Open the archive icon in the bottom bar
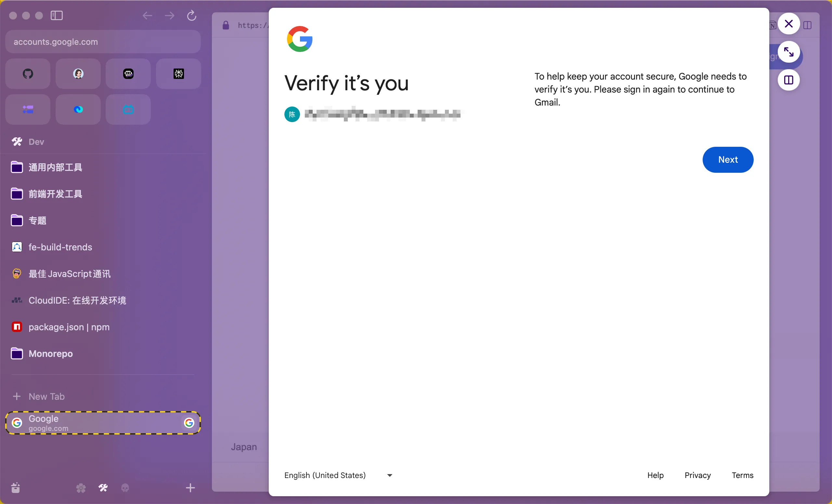 coord(16,487)
